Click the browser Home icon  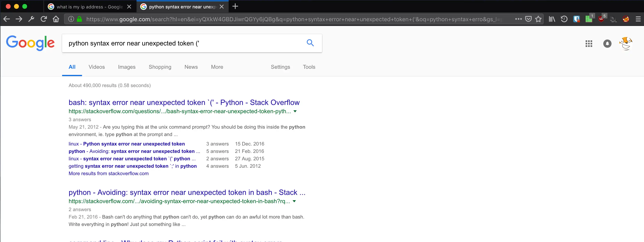click(56, 19)
